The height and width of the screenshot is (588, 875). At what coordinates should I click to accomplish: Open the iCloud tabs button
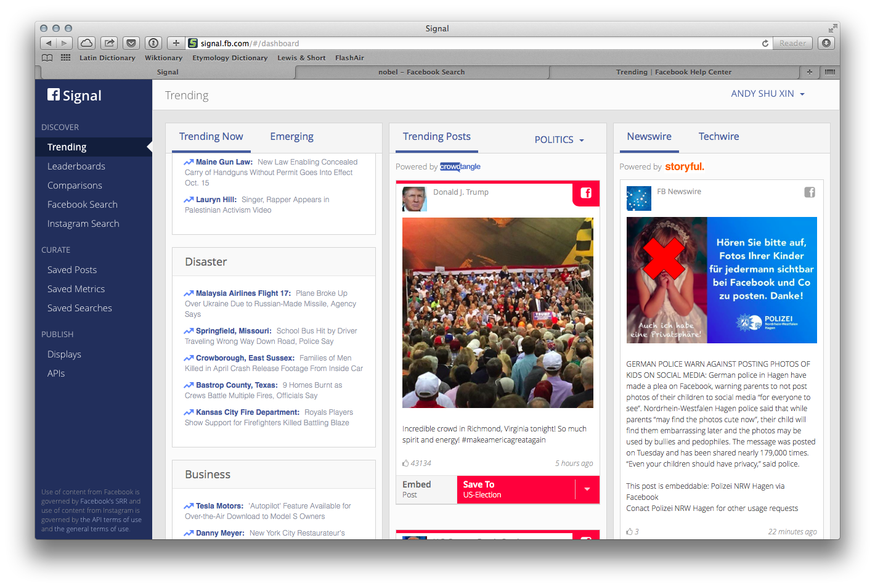tap(87, 43)
